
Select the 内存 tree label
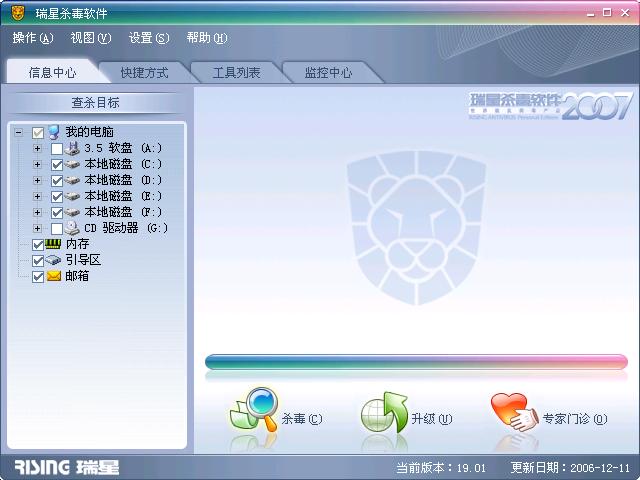77,244
